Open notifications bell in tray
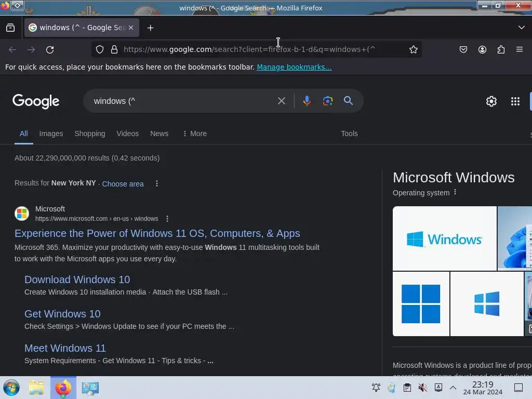Viewport: 532px width, 399px height. [376, 388]
